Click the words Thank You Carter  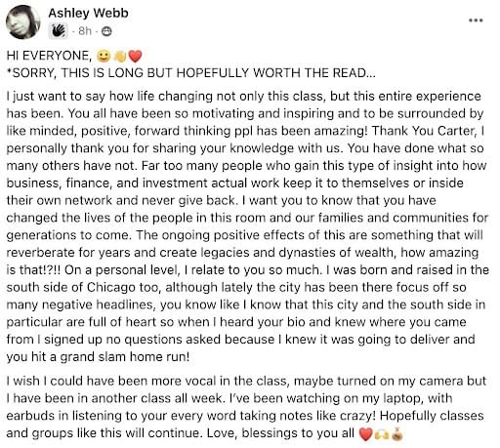point(425,131)
